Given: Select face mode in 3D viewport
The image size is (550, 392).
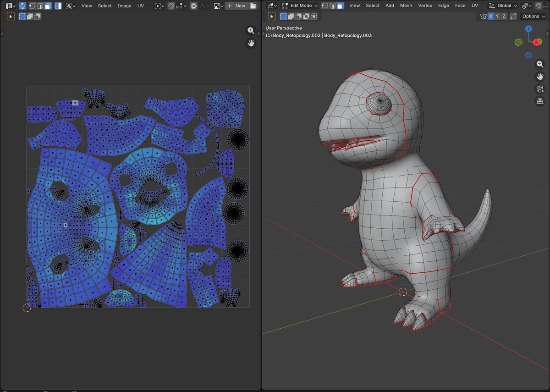Looking at the screenshot, I should click(341, 6).
